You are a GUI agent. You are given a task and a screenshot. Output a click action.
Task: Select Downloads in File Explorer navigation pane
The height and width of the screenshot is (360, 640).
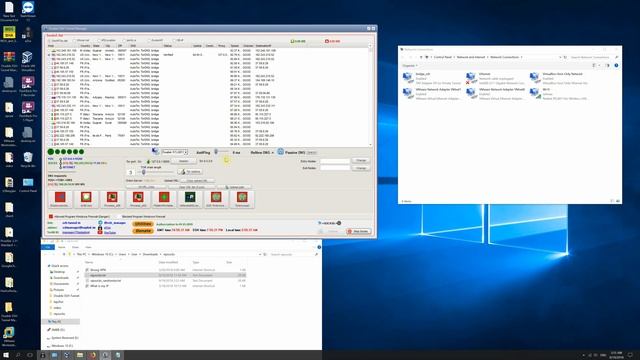click(61, 278)
